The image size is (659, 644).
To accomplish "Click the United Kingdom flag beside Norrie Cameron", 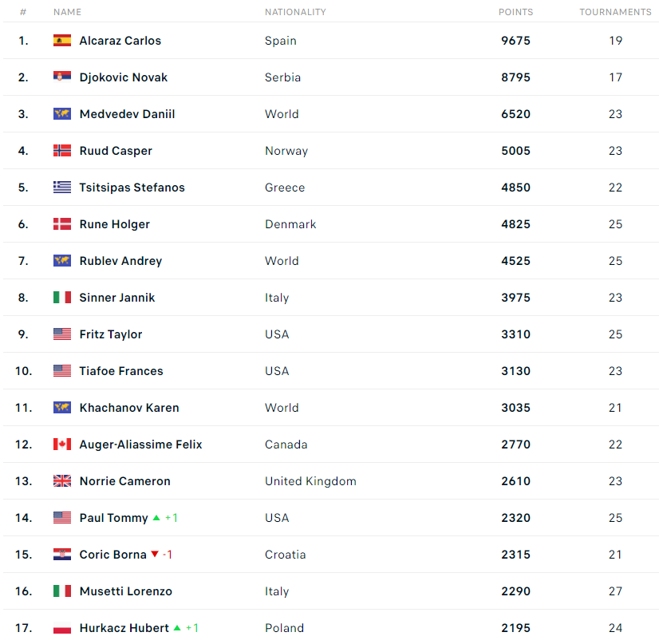I will (62, 481).
